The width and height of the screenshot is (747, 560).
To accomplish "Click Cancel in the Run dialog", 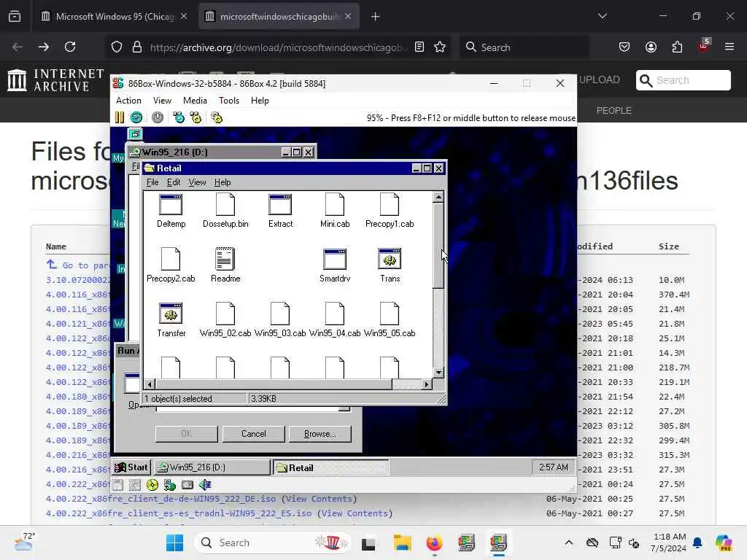I will click(x=253, y=434).
